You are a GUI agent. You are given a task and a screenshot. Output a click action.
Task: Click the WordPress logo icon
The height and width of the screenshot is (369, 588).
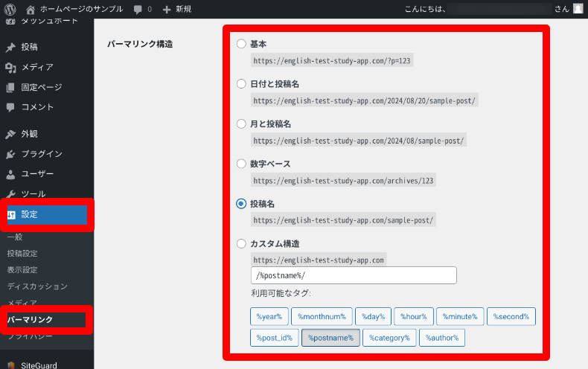(10, 9)
